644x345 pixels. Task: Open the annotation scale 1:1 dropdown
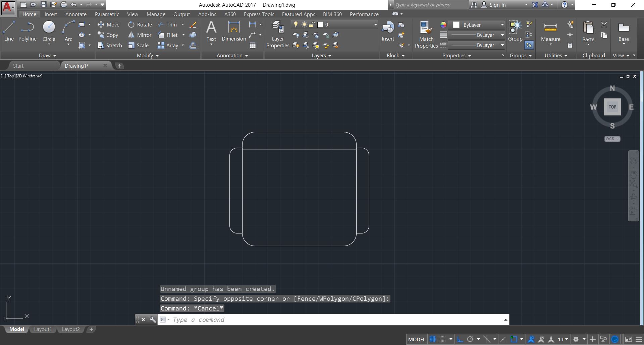(563, 339)
